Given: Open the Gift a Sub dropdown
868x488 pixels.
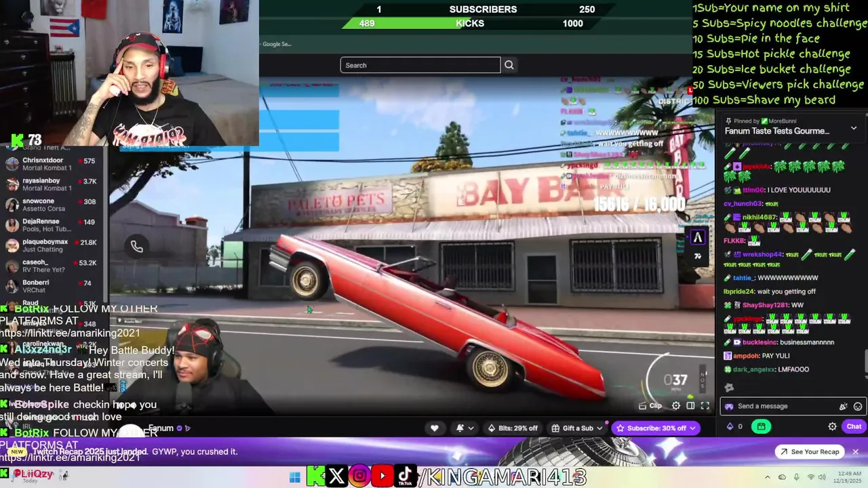Looking at the screenshot, I should coord(577,428).
